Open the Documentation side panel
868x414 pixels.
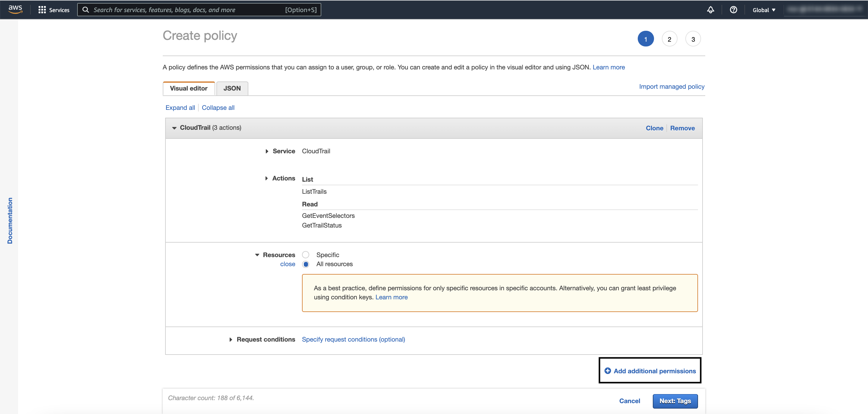[10, 221]
